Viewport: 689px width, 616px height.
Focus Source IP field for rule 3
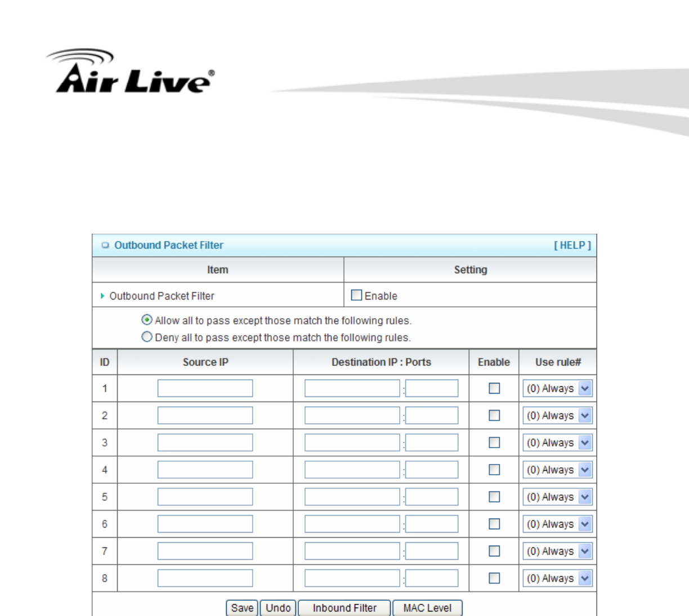tap(205, 442)
